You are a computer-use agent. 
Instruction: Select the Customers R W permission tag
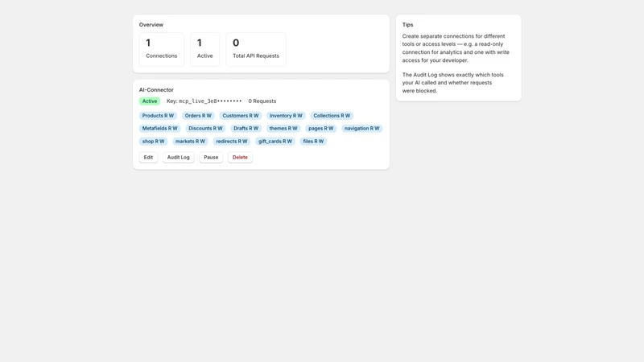241,116
